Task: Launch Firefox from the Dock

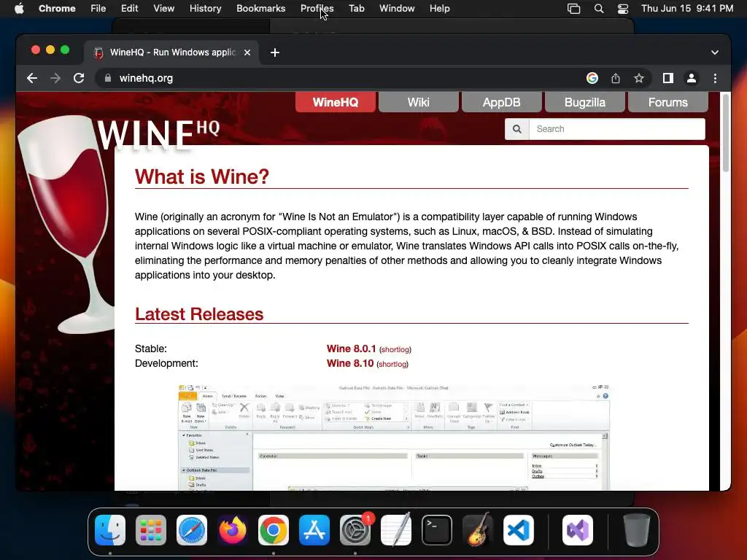Action: (x=233, y=530)
